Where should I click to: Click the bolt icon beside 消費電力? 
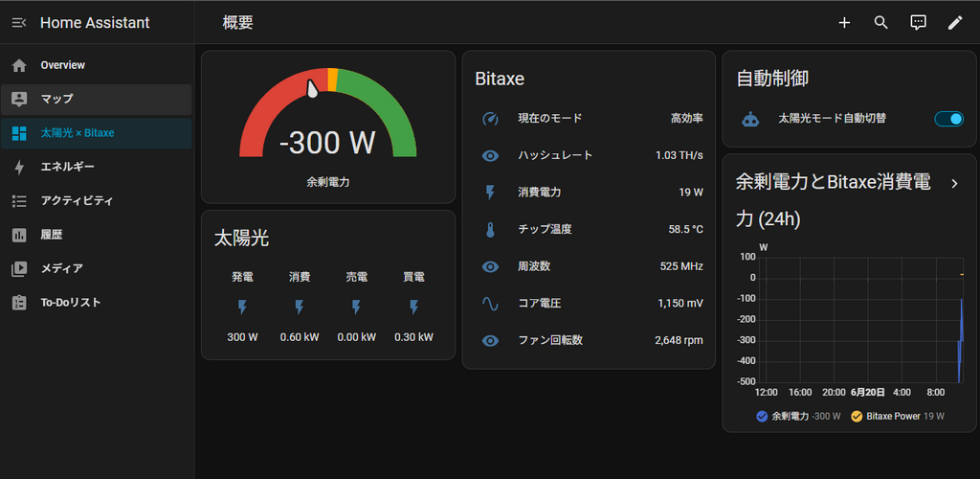(x=491, y=193)
